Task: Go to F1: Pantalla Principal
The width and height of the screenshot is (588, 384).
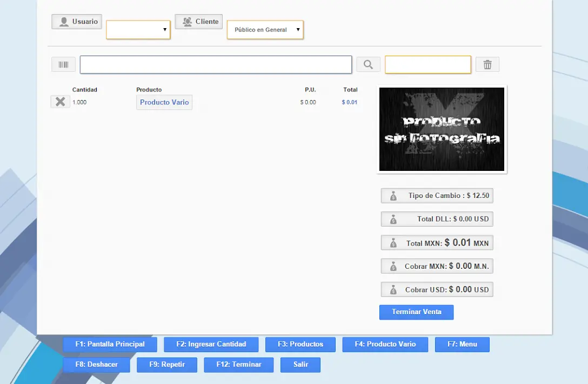Action: (110, 344)
